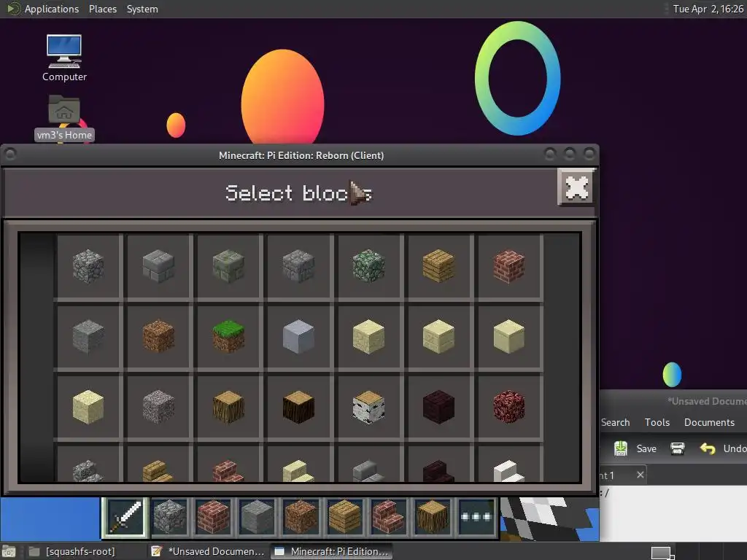This screenshot has width=747, height=560.
Task: Open the Applications menu
Action: 52,9
